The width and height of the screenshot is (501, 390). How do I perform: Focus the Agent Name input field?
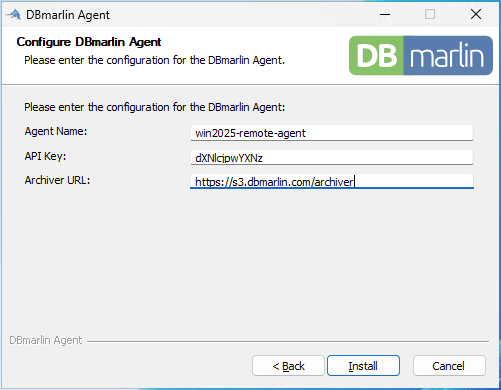pos(332,133)
